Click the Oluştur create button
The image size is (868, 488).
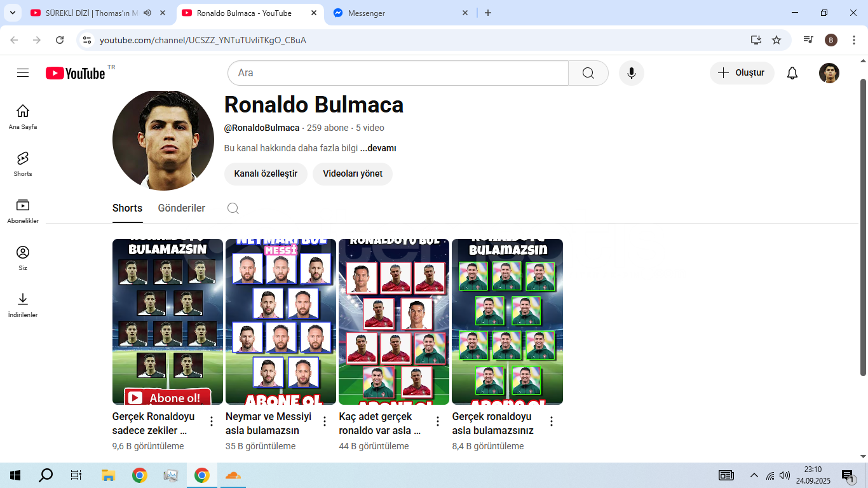(742, 73)
